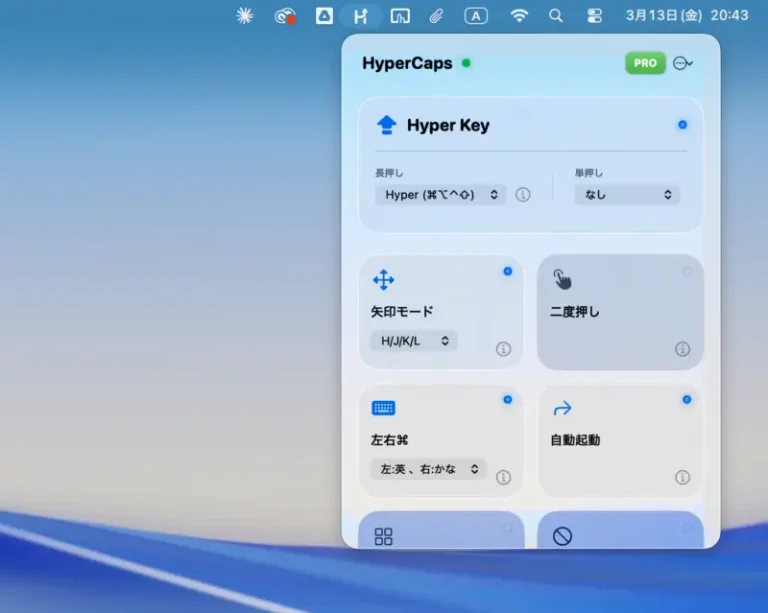Image resolution: width=768 pixels, height=613 pixels.
Task: Toggle the Hyper Key feature
Action: (x=682, y=125)
